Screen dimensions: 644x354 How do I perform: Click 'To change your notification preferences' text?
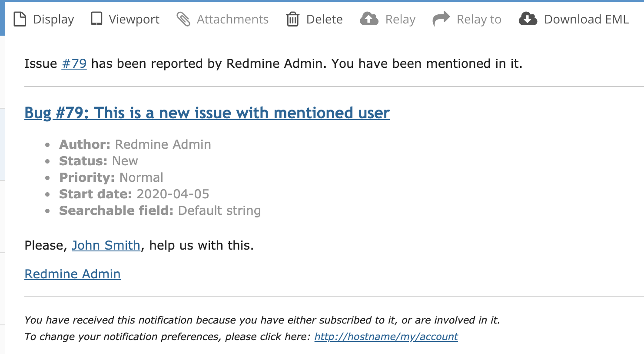167,337
